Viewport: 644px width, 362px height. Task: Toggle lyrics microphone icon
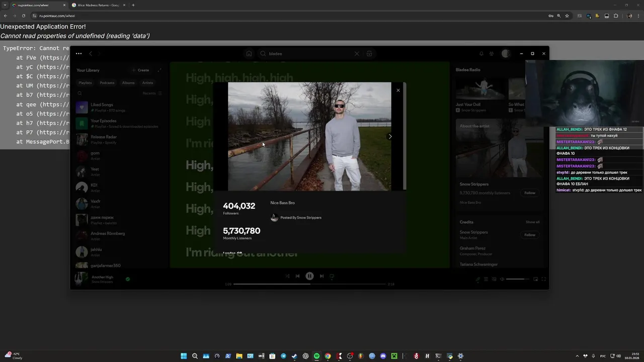pos(478,279)
